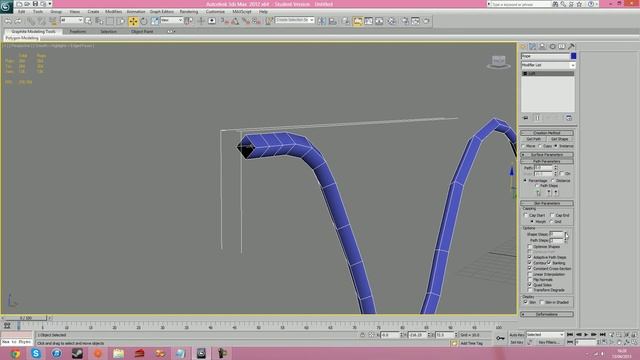The height and width of the screenshot is (360, 640).
Task: Toggle Banking checkbox
Action: click(x=549, y=263)
